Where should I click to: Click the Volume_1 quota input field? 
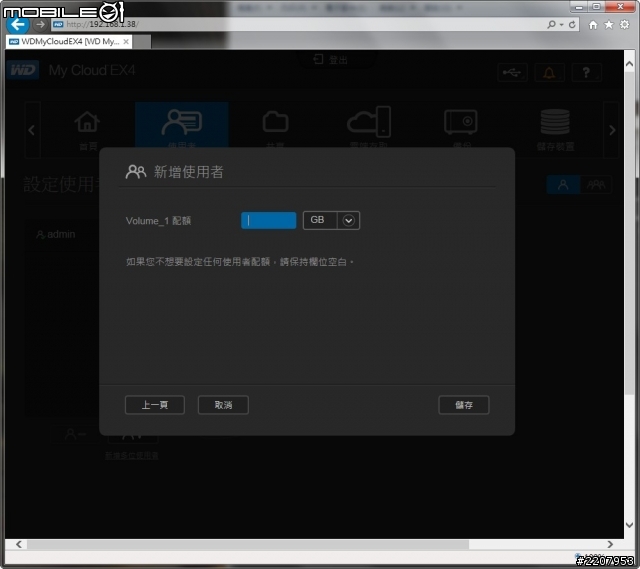269,220
